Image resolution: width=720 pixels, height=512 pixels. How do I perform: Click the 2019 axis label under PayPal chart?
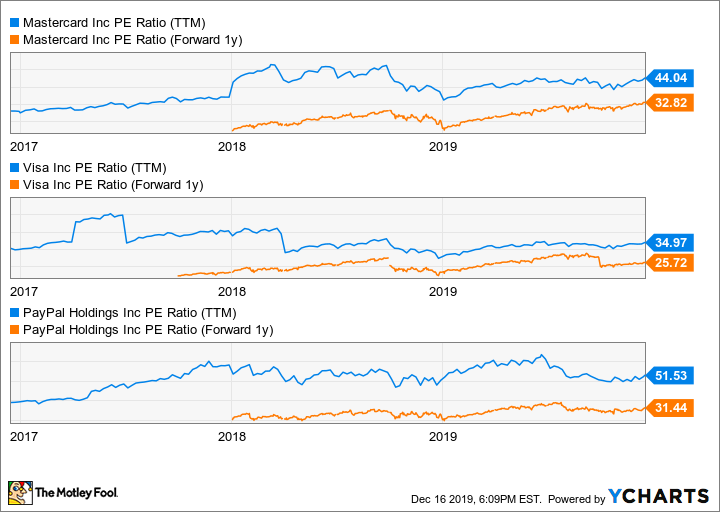pyautogui.click(x=442, y=436)
